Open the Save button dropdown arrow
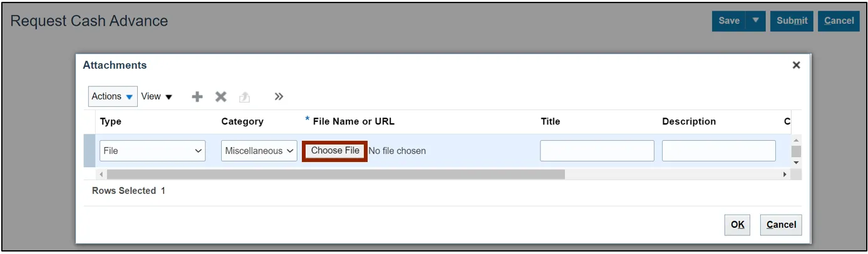The height and width of the screenshot is (254, 868). pos(756,21)
